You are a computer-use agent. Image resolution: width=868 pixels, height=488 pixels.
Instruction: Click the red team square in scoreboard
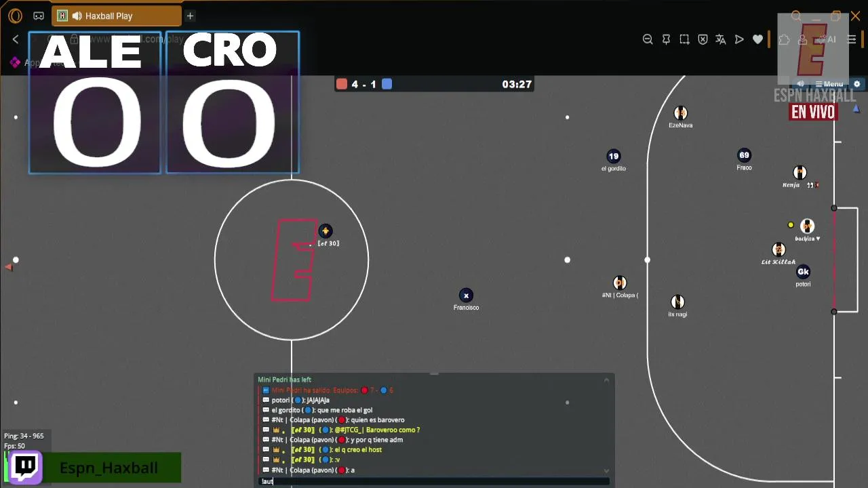point(342,84)
